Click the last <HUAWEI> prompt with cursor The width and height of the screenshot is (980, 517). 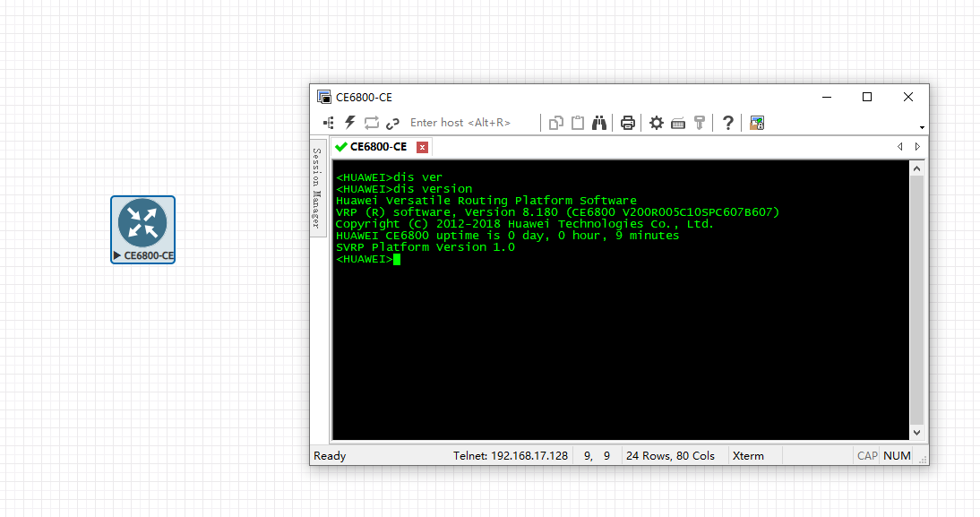click(x=367, y=259)
